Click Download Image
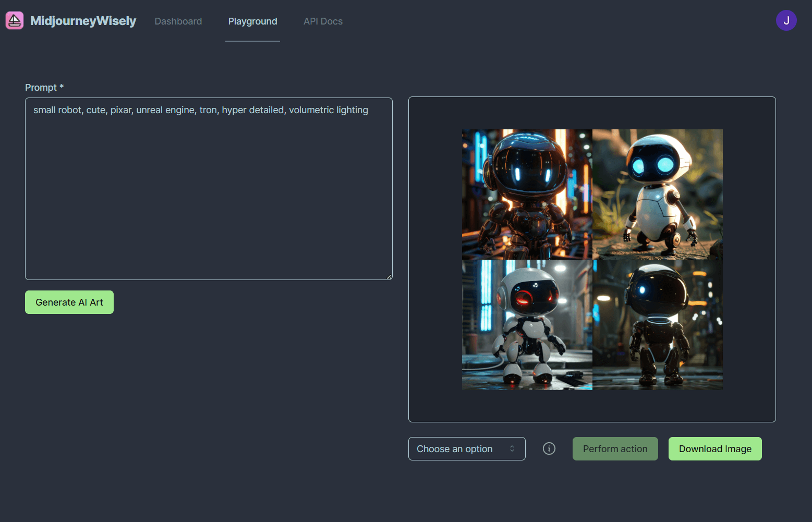The width and height of the screenshot is (812, 522). (715, 448)
